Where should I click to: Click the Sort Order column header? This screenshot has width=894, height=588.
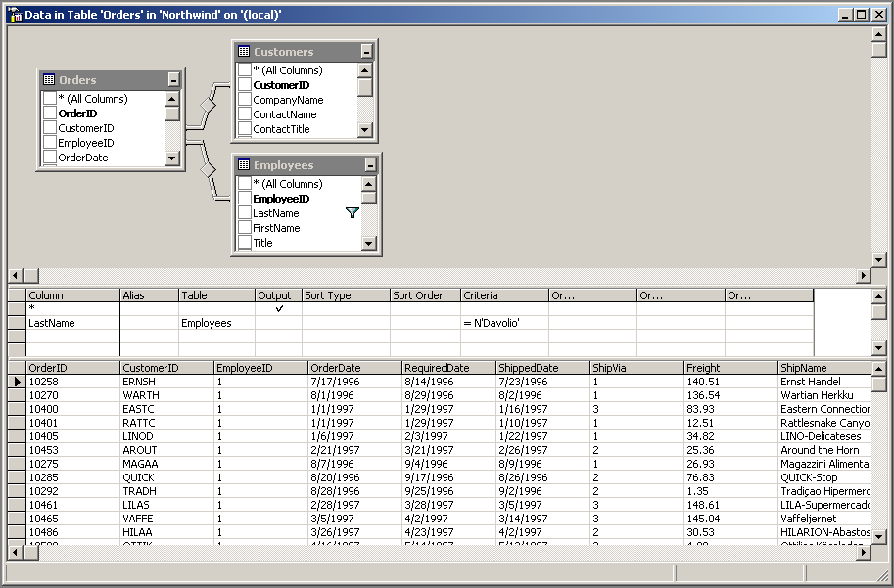point(425,295)
